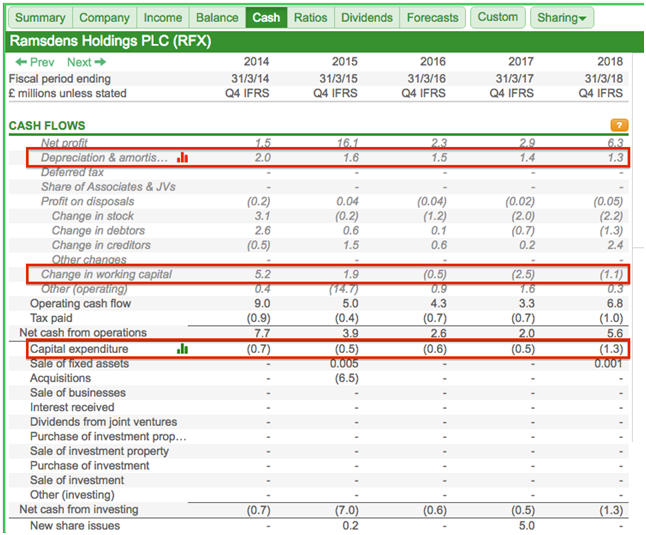Screen dimensions: 646x535
Task: Click the Tax paid row label
Action: 51,318
